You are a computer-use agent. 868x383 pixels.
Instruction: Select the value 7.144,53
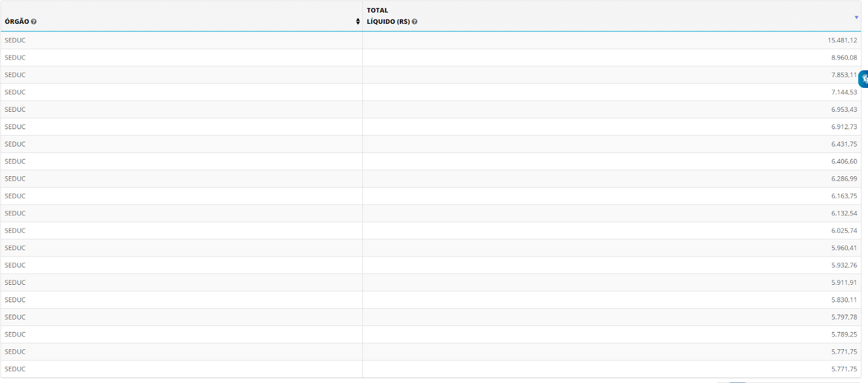pos(844,92)
